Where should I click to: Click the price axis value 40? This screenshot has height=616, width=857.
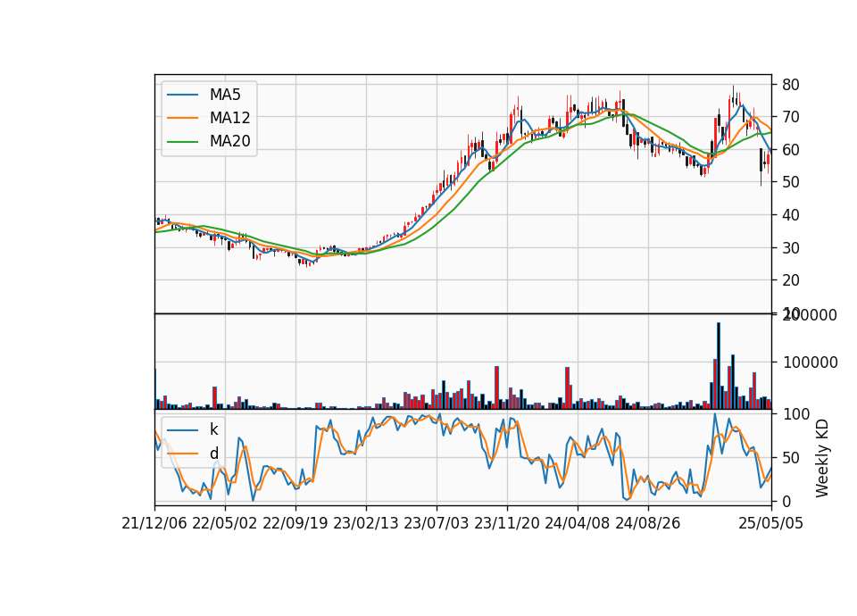tap(791, 215)
